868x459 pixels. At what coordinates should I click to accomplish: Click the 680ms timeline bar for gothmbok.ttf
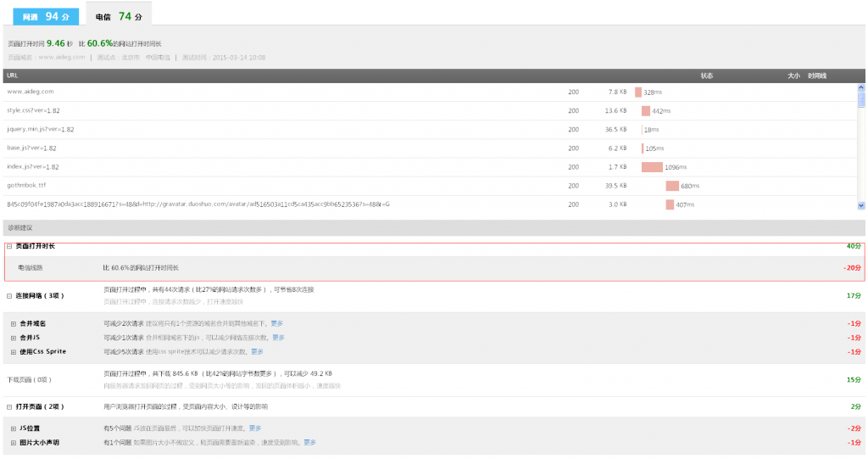(672, 186)
